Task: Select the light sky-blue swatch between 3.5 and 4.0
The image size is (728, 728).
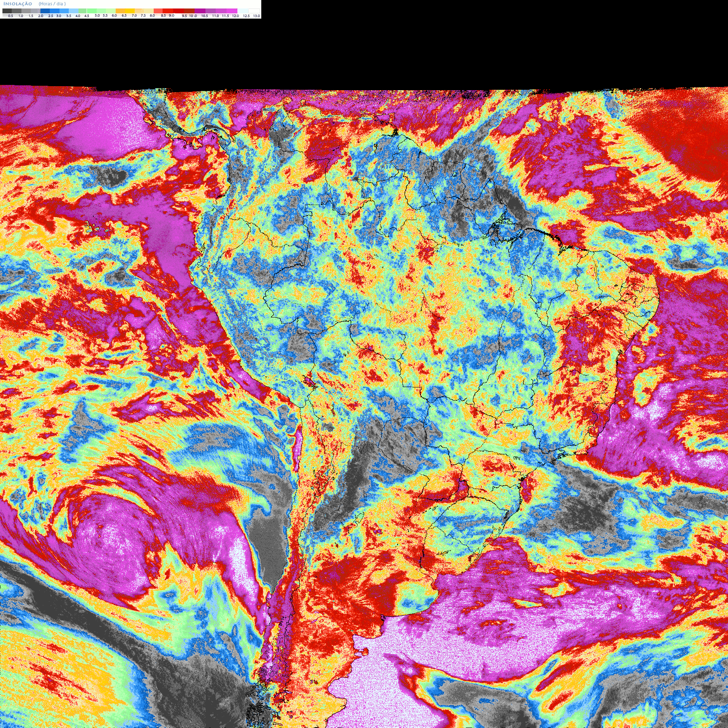Action: pos(74,11)
